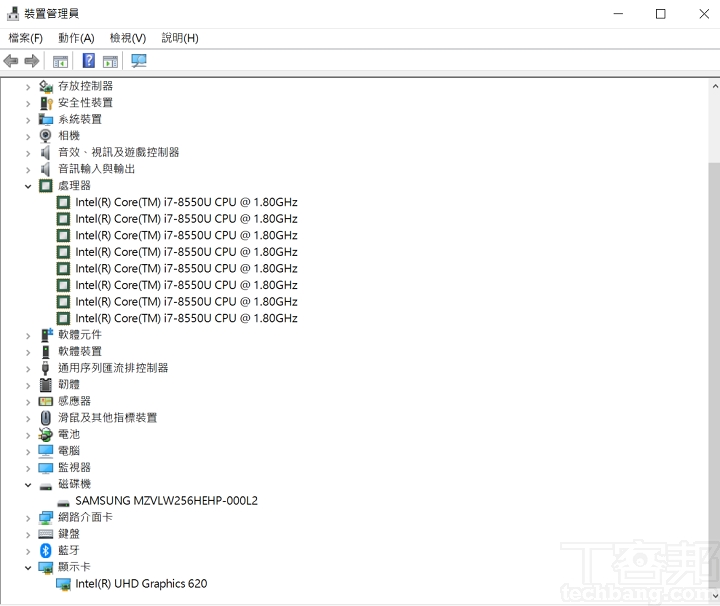
Task: Expand the 電池 node
Action: pos(28,435)
